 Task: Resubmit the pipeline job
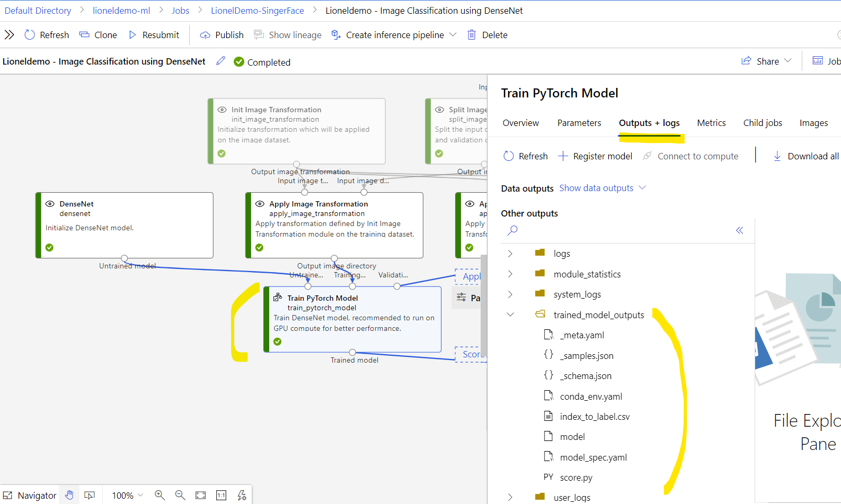[154, 35]
